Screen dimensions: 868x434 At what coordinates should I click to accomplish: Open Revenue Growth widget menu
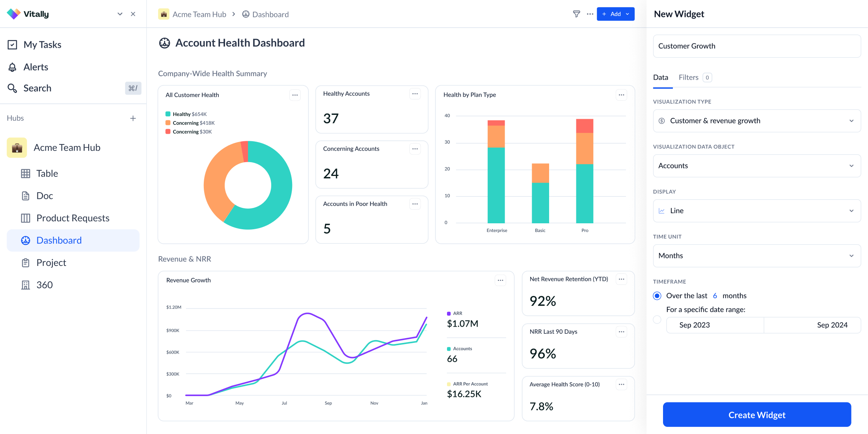click(x=500, y=281)
